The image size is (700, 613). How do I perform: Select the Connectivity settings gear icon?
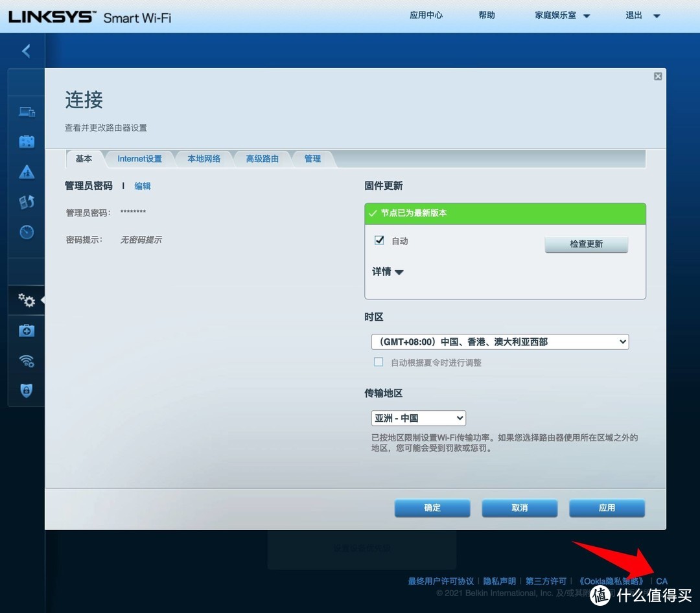tap(26, 300)
